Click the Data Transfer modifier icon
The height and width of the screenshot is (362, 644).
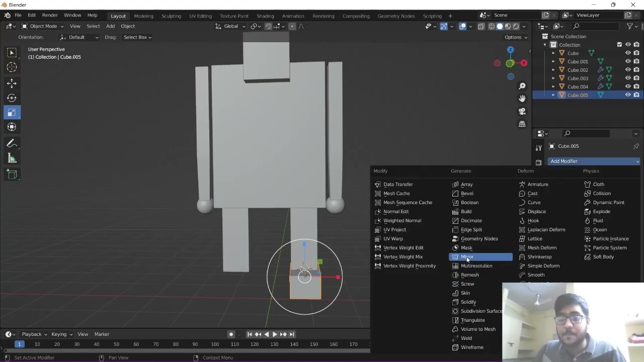coord(378,185)
